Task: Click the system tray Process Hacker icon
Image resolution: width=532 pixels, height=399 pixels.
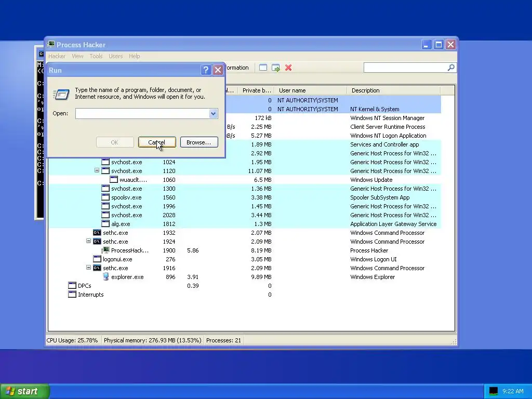Action: tap(494, 391)
